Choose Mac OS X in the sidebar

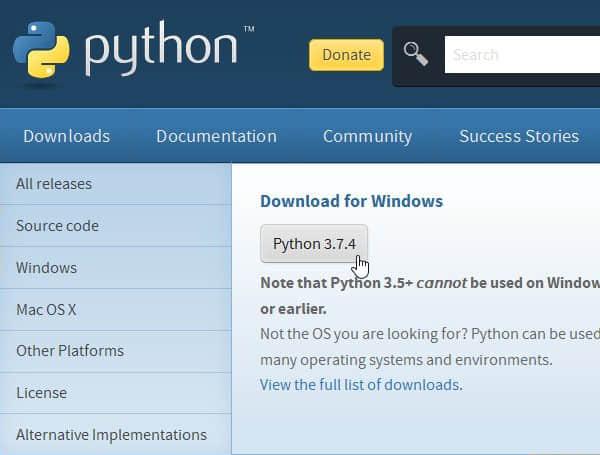coord(46,310)
